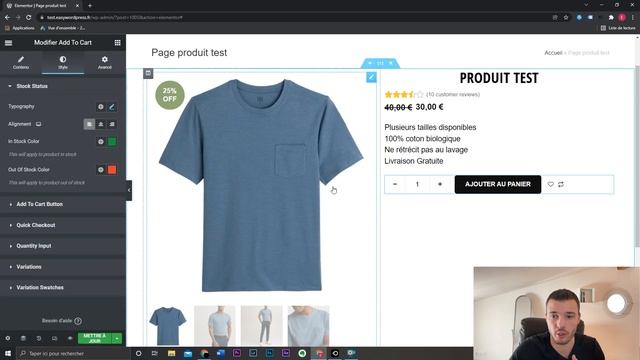Open Elementor page settings gear icon
This screenshot has height=360, width=640.
(8, 338)
